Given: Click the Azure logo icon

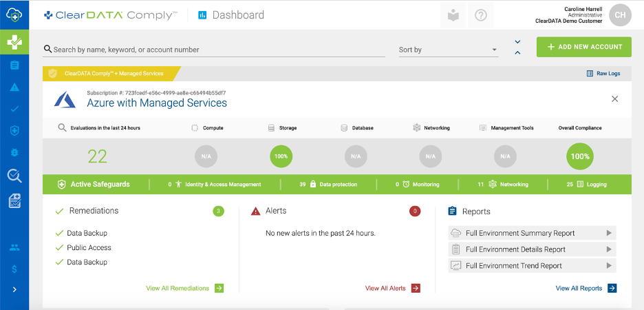Looking at the screenshot, I should point(65,99).
